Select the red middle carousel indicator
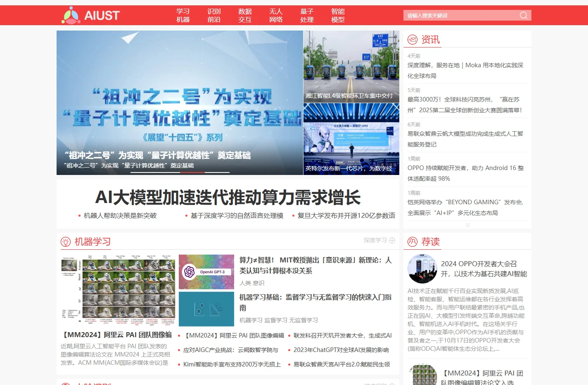 [192, 172]
